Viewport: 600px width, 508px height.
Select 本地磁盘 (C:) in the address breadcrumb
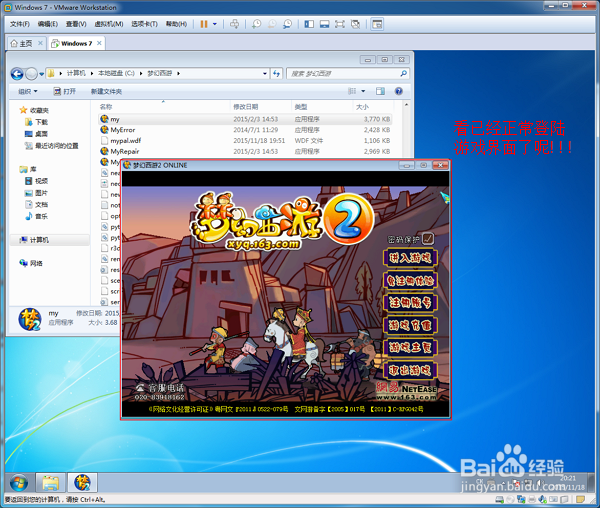pyautogui.click(x=116, y=73)
